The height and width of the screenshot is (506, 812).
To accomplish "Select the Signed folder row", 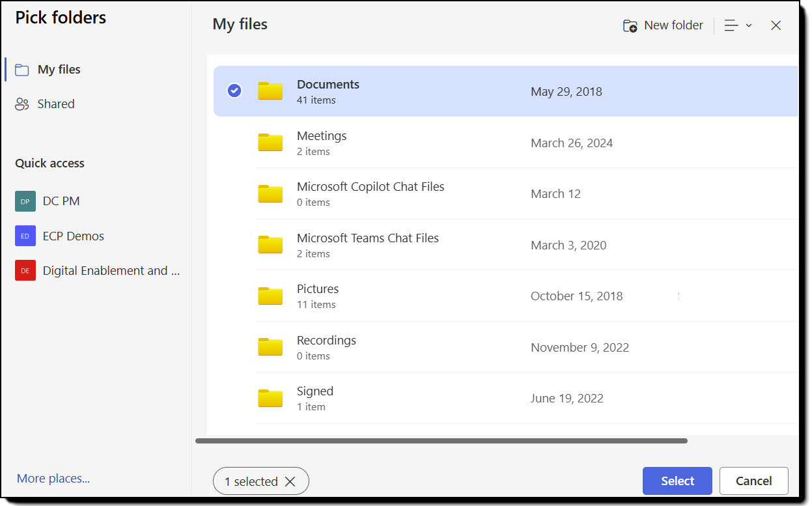I will pos(456,398).
